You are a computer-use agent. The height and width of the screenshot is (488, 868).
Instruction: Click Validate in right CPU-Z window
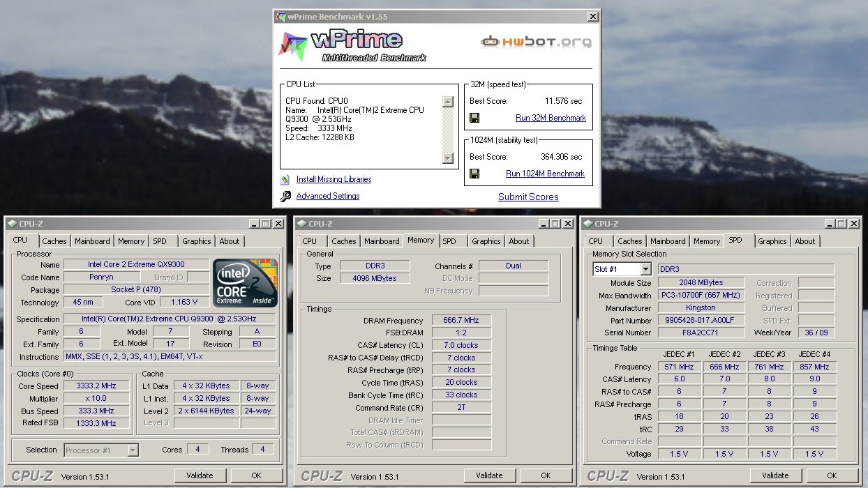click(x=775, y=475)
